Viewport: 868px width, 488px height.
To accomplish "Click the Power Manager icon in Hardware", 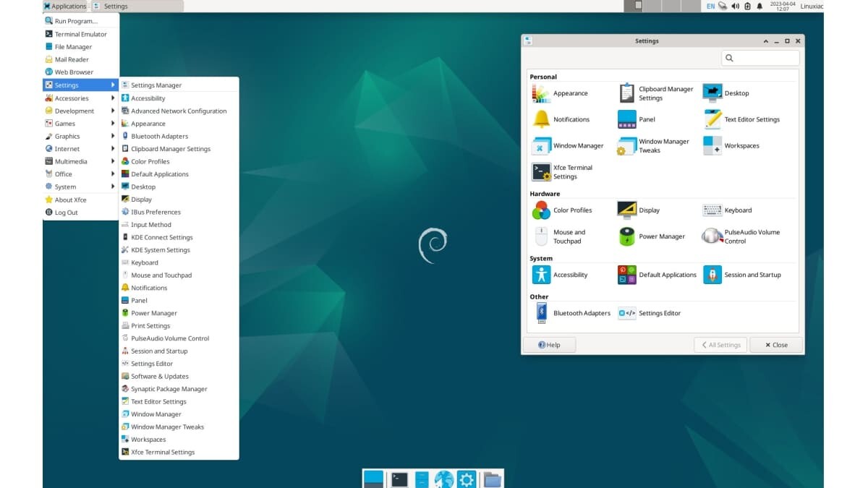I will point(626,236).
